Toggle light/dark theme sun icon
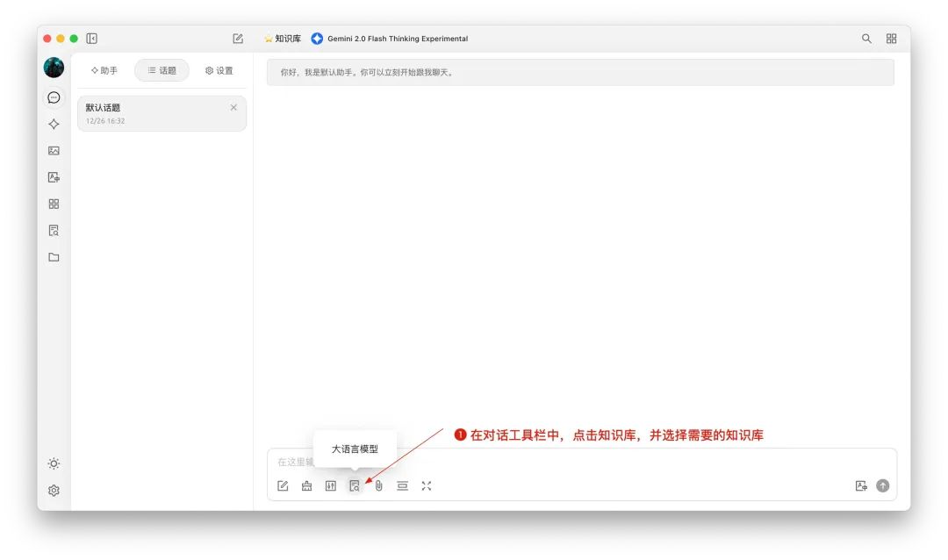The width and height of the screenshot is (948, 560). pos(54,463)
